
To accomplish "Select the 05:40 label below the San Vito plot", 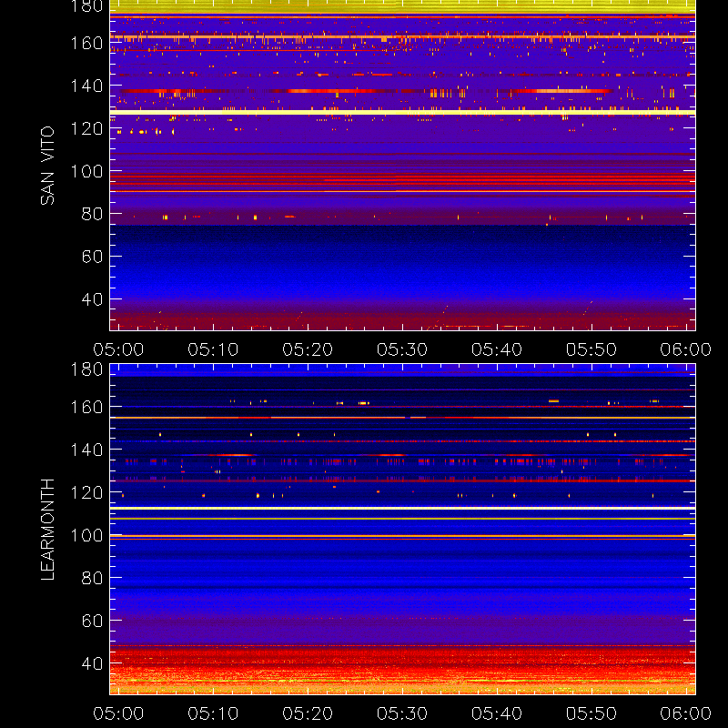I will pos(497,349).
